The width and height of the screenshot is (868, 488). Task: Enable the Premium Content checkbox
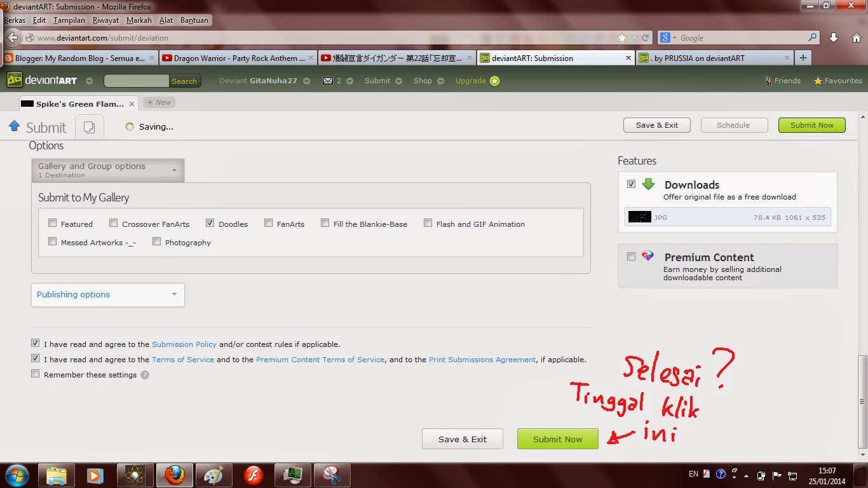(632, 257)
